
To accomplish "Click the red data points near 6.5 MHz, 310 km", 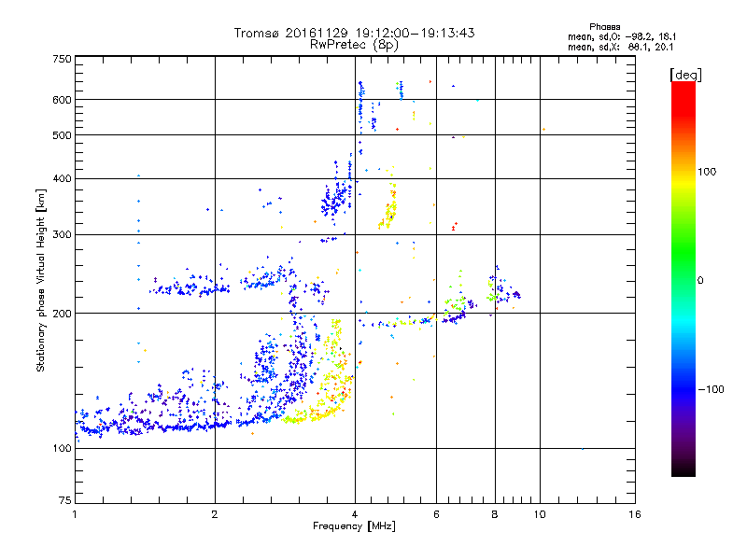I will coord(455,226).
